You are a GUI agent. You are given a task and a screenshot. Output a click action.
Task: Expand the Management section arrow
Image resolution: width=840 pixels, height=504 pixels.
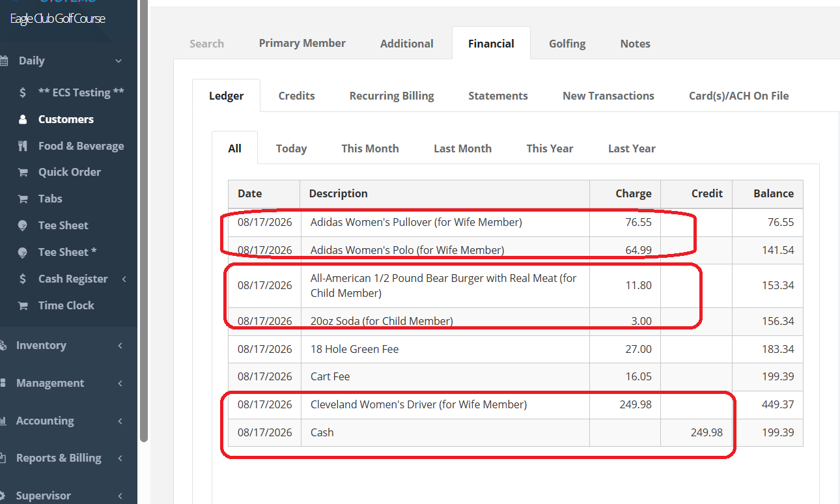[x=120, y=384]
